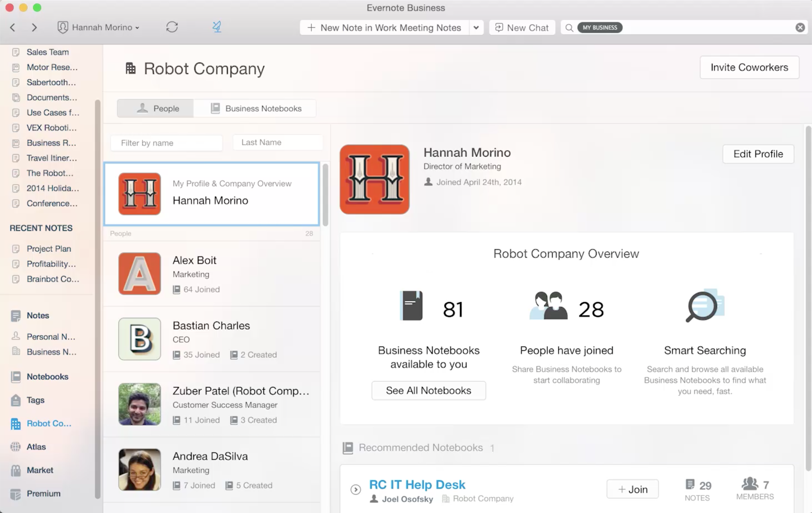This screenshot has height=513, width=812.
Task: Click the Edit Profile button
Action: (x=758, y=154)
